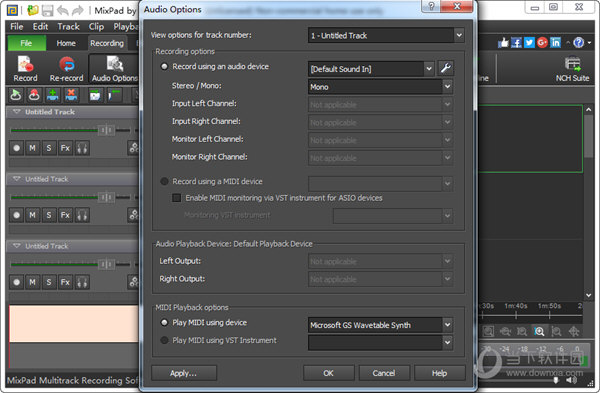Open the Track menu
The height and width of the screenshot is (393, 600).
[x=68, y=26]
